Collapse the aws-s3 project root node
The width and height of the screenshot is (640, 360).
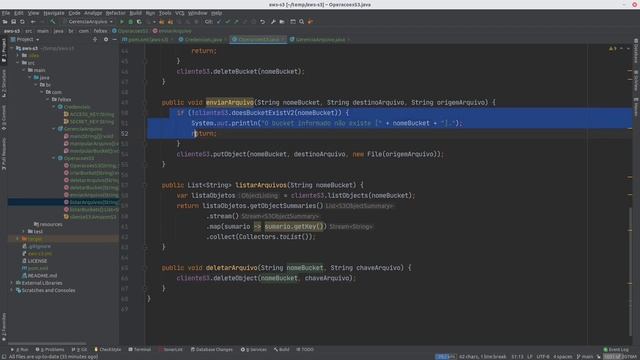point(11,48)
